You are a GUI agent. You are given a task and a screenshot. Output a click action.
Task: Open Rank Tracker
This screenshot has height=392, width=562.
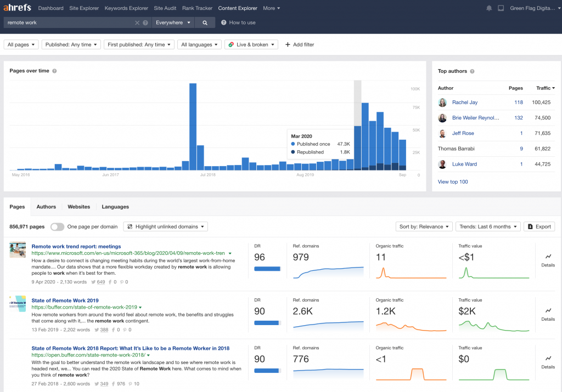click(x=197, y=8)
